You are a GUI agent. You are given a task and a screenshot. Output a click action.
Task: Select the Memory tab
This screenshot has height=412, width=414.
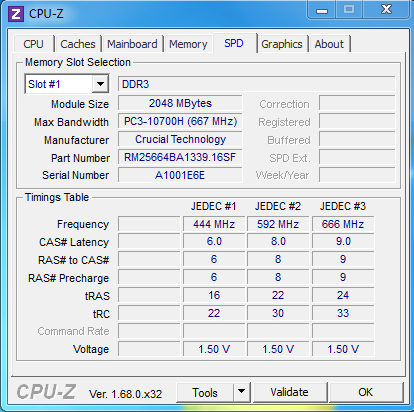(188, 44)
